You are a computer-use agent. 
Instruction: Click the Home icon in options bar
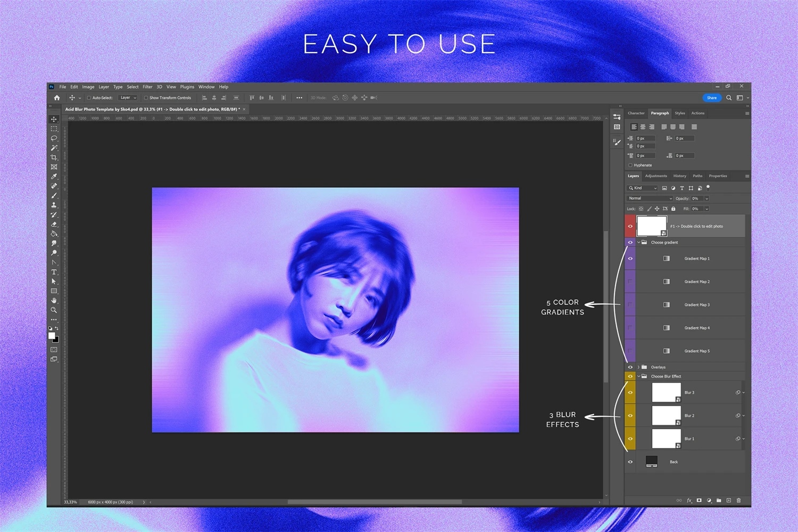(x=57, y=98)
